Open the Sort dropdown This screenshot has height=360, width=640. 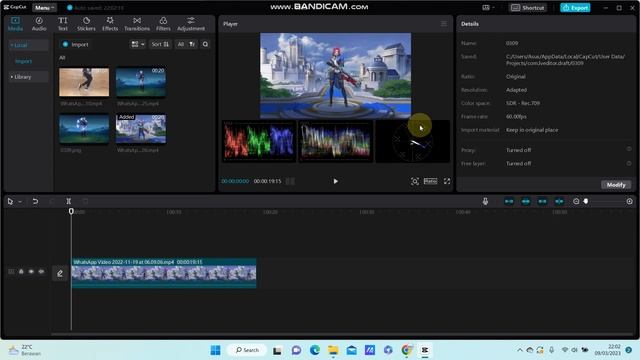[x=160, y=44]
